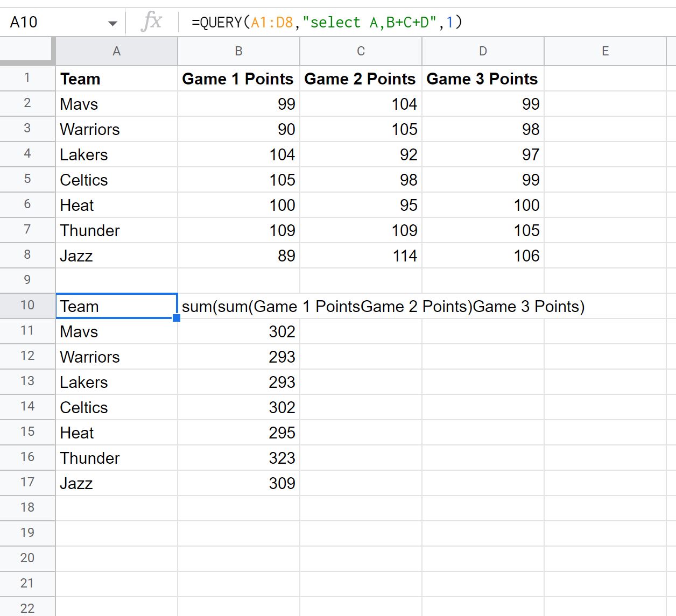The width and height of the screenshot is (676, 616).
Task: Select 'Thunder' in row 16
Action: [116, 458]
